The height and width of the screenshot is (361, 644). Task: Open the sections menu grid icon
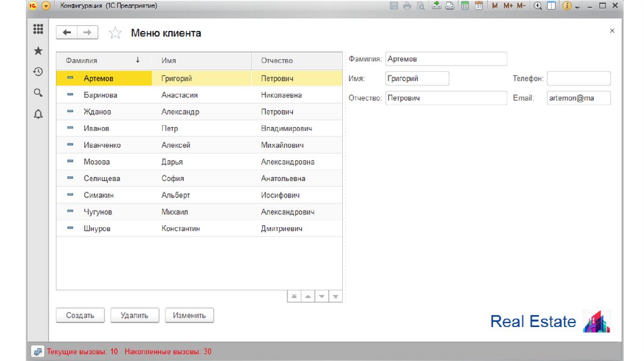click(x=38, y=29)
